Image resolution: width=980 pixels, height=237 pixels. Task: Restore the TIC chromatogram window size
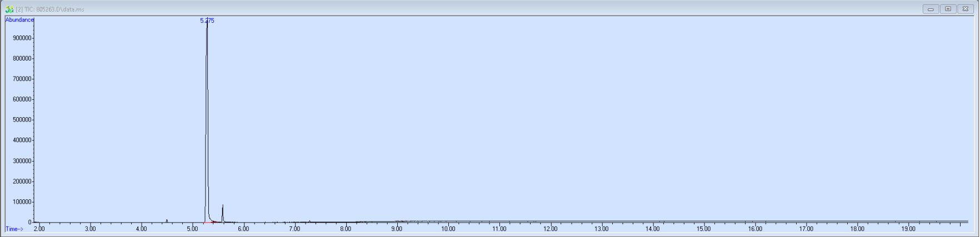click(948, 9)
